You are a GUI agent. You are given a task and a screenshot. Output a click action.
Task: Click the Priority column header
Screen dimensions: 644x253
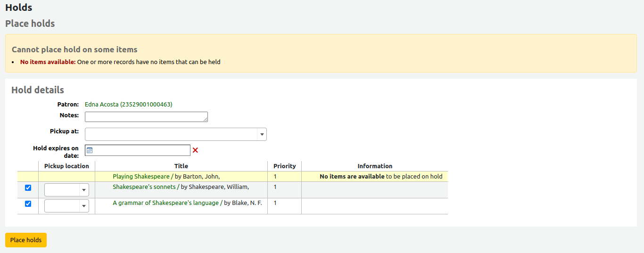pos(284,166)
